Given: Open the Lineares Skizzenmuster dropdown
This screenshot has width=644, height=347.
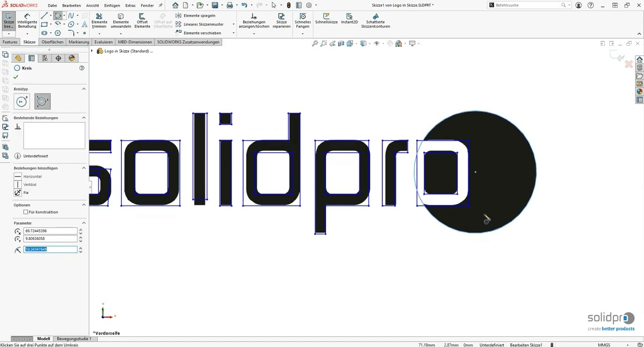Looking at the screenshot, I should pos(233,24).
